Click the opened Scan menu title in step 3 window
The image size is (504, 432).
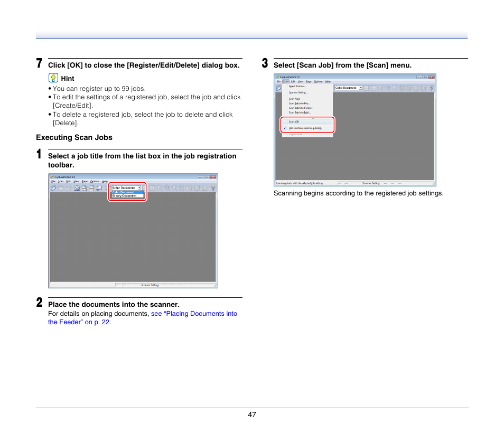pyautogui.click(x=286, y=82)
